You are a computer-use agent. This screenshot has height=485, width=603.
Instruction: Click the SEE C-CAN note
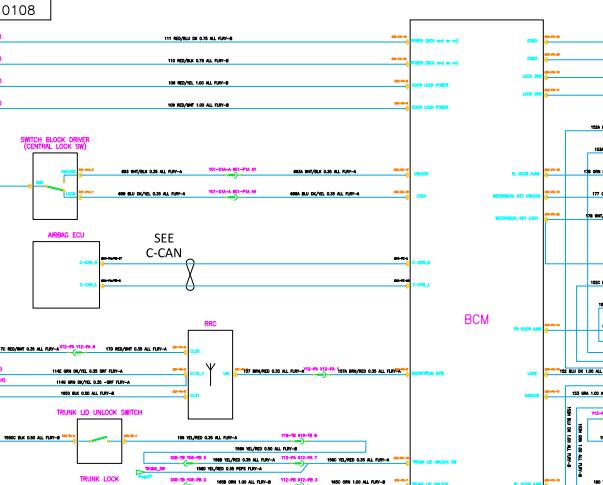click(164, 245)
